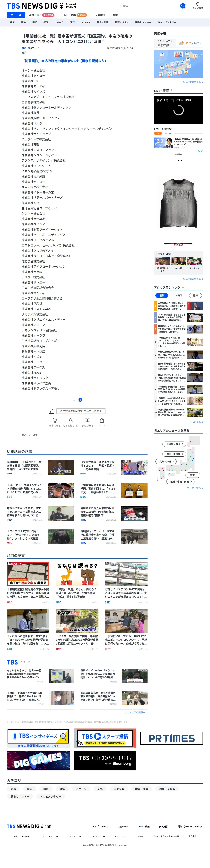Select 週間 ranking filter
The width and height of the screenshot is (210, 868).
[x=195, y=295]
